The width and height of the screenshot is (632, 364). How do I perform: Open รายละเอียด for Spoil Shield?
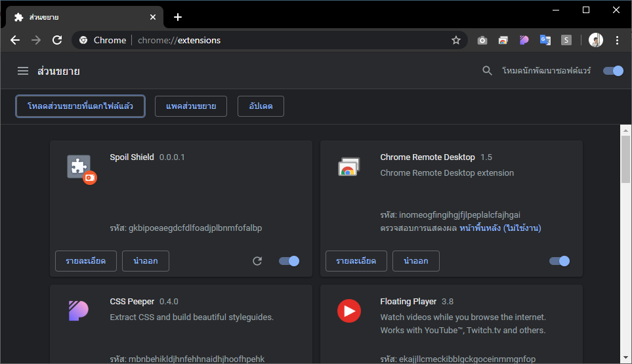click(86, 261)
